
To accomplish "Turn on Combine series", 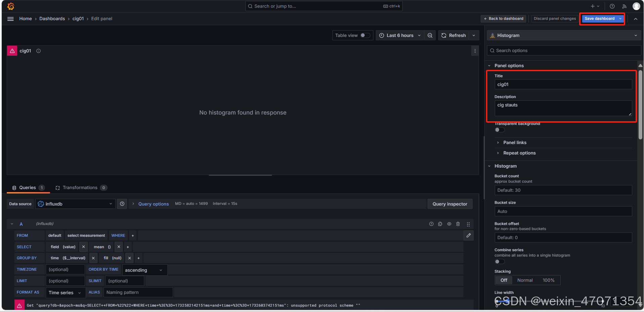I will coord(500,261).
